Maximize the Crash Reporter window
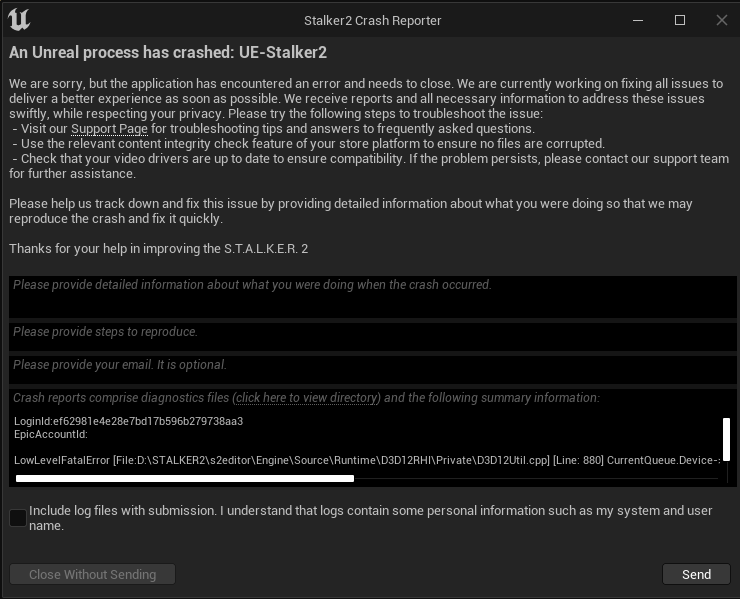 coord(680,20)
